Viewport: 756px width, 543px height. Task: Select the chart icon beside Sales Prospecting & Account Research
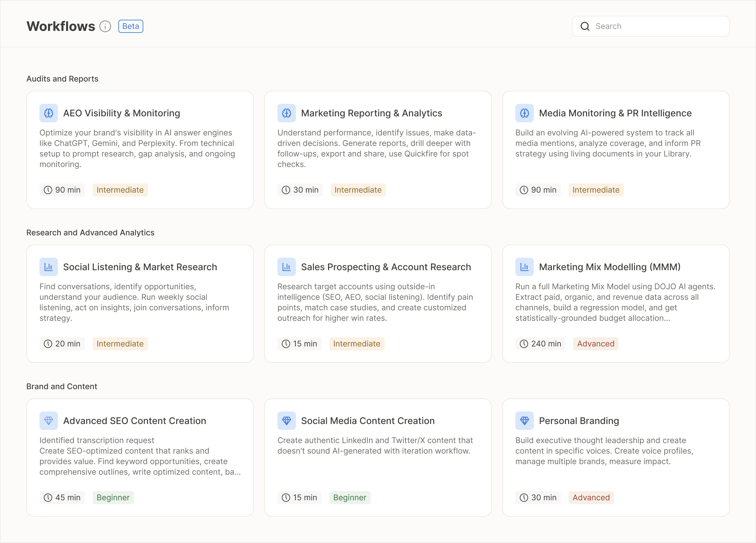[x=287, y=267]
